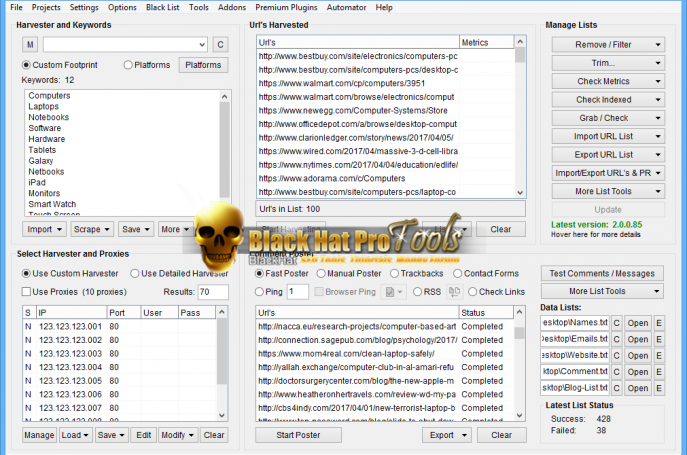687x455 pixels.
Task: Click the C button for Names.txt
Action: [616, 323]
